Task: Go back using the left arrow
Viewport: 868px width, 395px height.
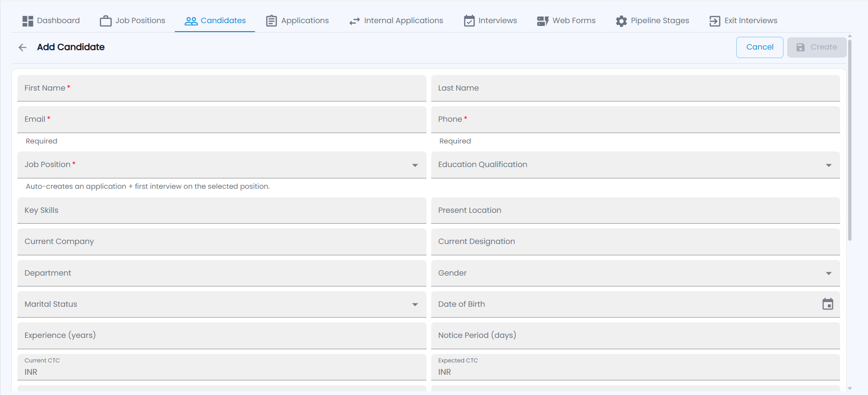Action: coord(23,47)
